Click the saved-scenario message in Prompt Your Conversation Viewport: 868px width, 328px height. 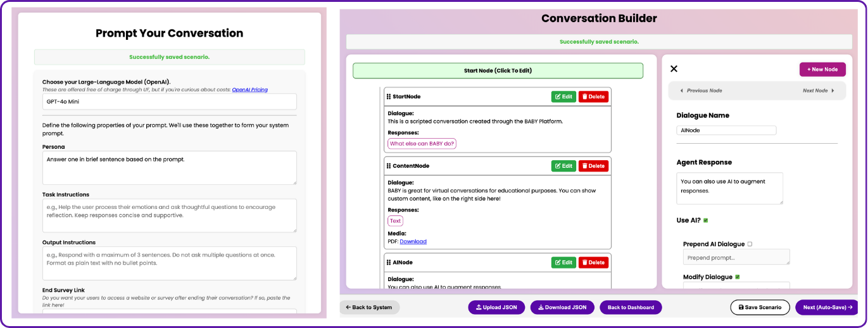point(169,57)
